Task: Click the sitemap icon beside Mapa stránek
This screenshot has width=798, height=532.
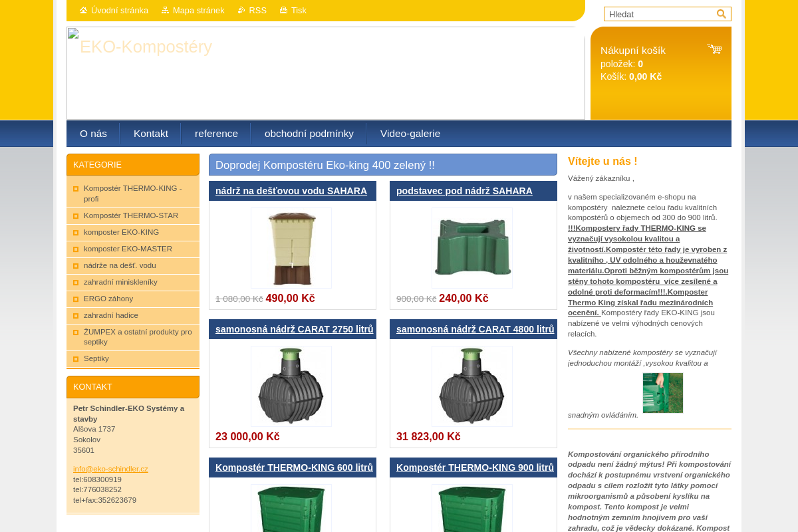Action: click(x=166, y=10)
